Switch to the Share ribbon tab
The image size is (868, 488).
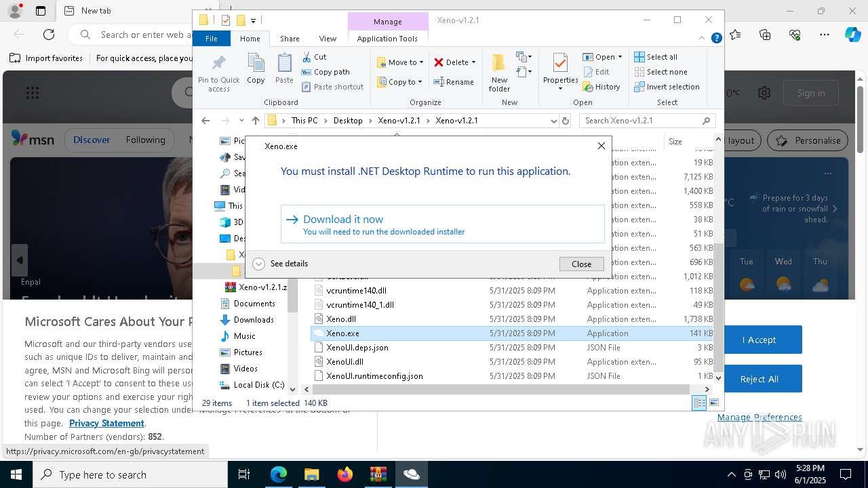pos(290,39)
